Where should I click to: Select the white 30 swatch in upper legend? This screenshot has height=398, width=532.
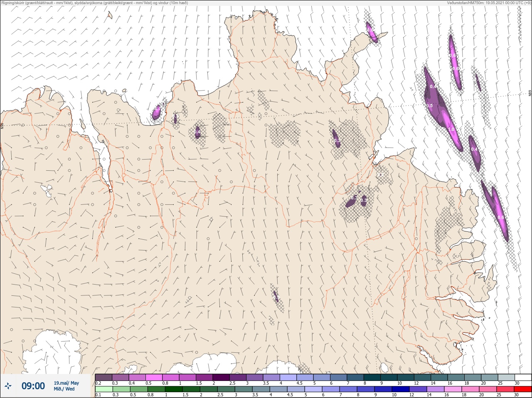[x=523, y=377]
